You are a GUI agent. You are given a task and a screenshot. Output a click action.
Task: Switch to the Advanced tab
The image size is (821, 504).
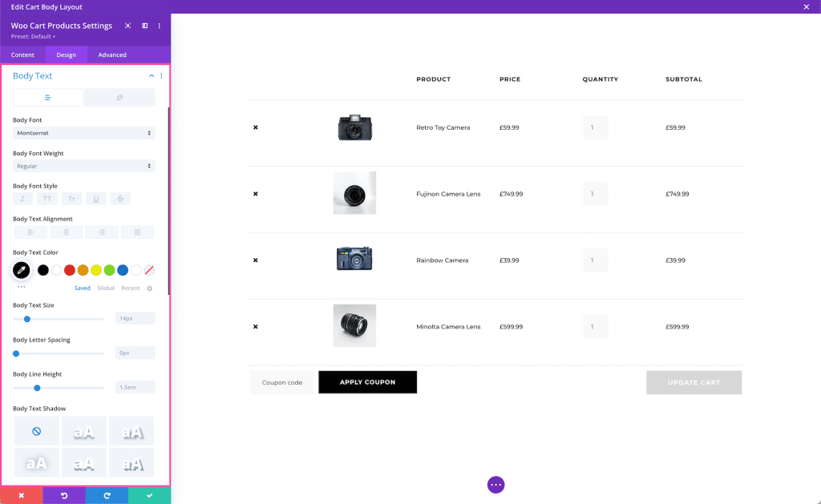coord(111,54)
